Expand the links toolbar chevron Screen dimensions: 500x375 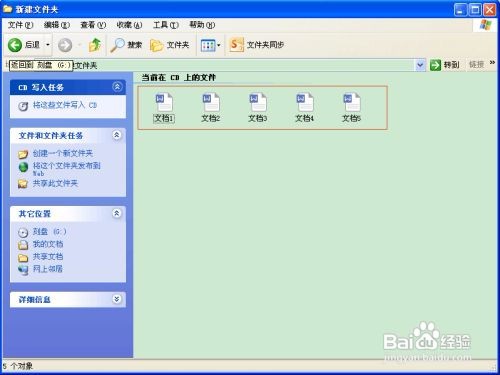[x=492, y=63]
